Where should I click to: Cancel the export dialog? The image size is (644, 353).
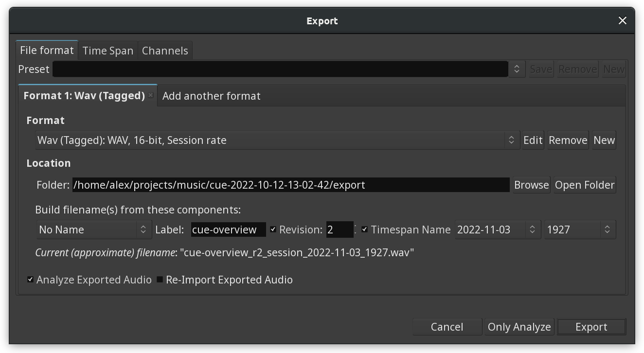(x=447, y=327)
